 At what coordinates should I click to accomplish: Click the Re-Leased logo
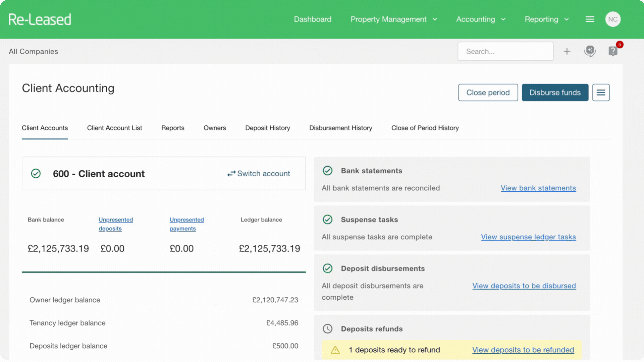coord(40,19)
